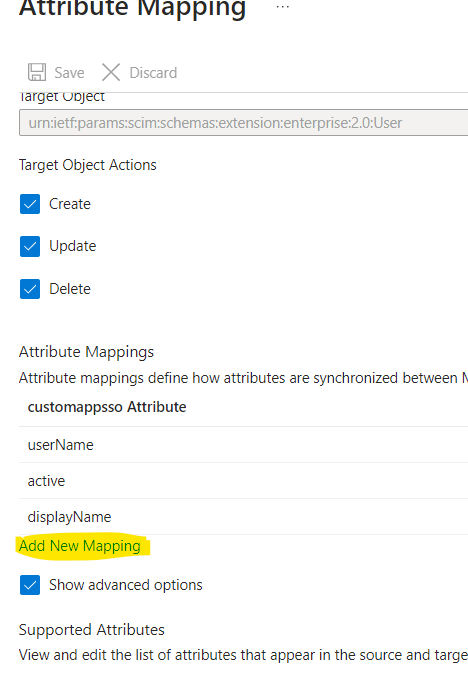Disable Show advanced options checkbox
The height and width of the screenshot is (688, 468).
point(30,585)
